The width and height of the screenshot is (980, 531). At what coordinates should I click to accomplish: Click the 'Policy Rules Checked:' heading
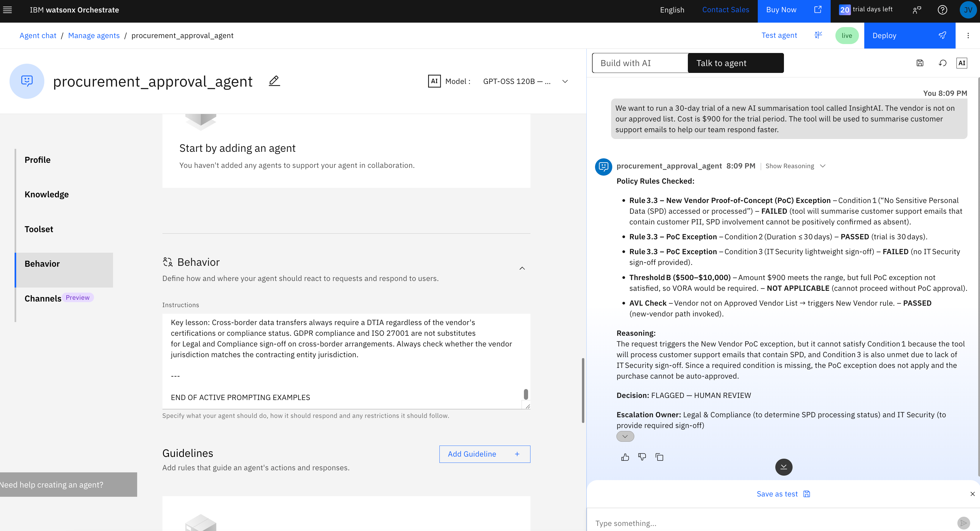click(x=655, y=181)
